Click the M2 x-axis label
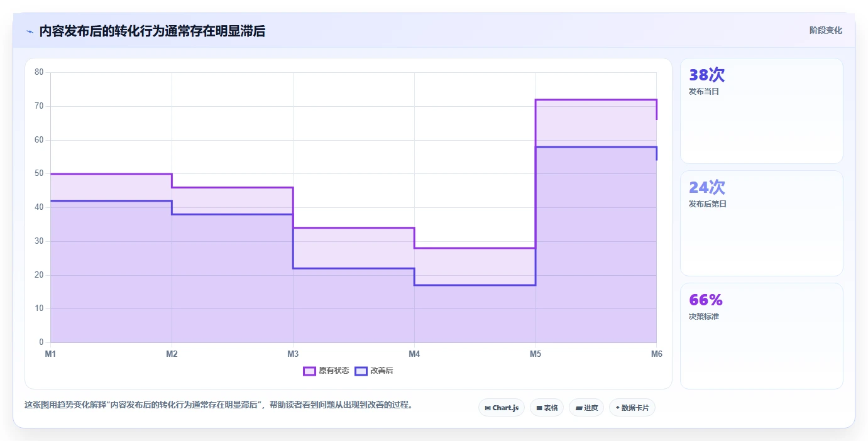The width and height of the screenshot is (868, 441). (x=172, y=354)
